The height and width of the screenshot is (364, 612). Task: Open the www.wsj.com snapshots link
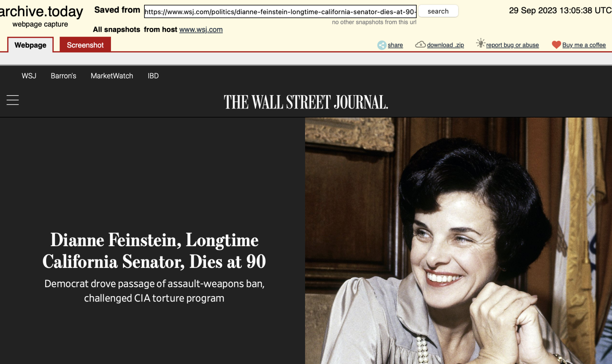[x=200, y=30]
